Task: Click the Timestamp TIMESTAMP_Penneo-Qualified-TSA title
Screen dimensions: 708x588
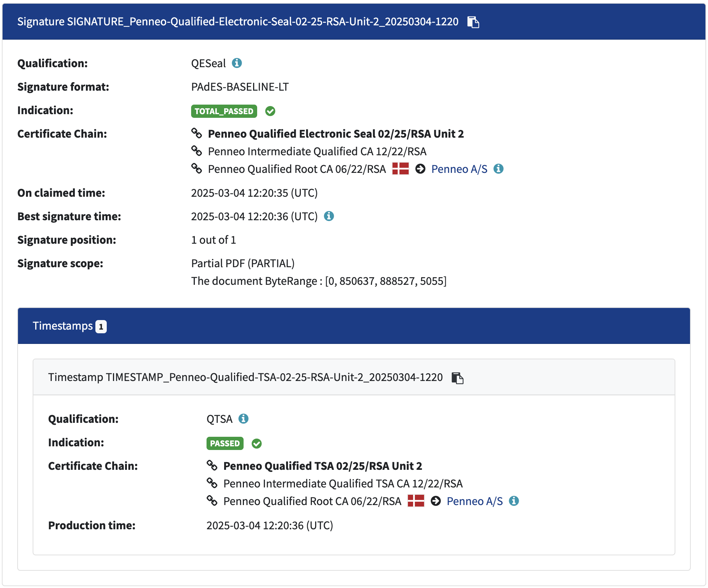Action: [x=245, y=377]
